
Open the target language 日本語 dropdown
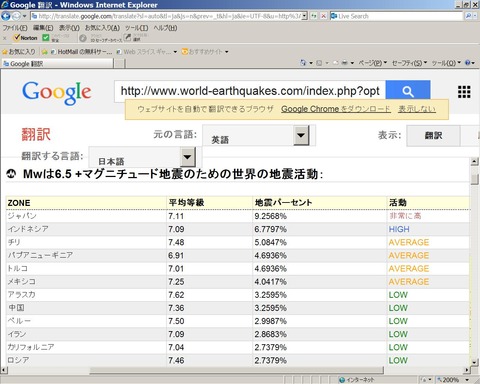187,157
